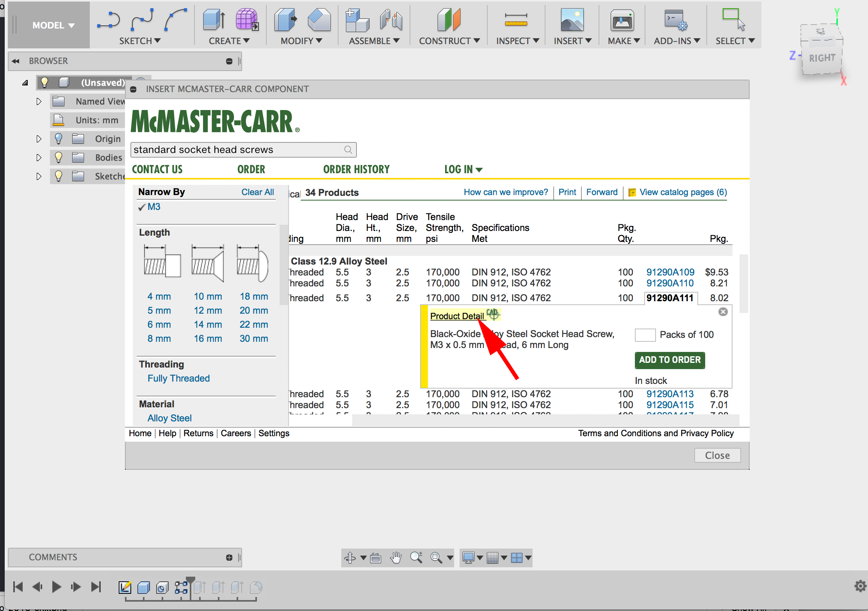Open the timeline settings gear
This screenshot has width=868, height=611.
click(860, 586)
